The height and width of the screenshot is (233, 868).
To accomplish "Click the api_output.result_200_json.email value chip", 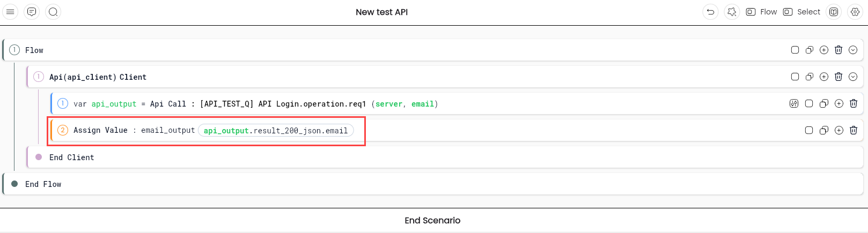I will pyautogui.click(x=276, y=130).
